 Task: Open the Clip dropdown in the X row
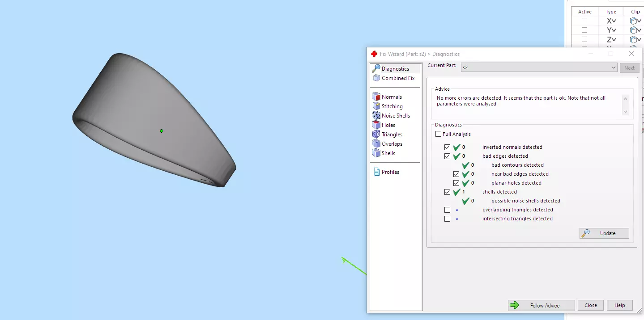coord(635,21)
